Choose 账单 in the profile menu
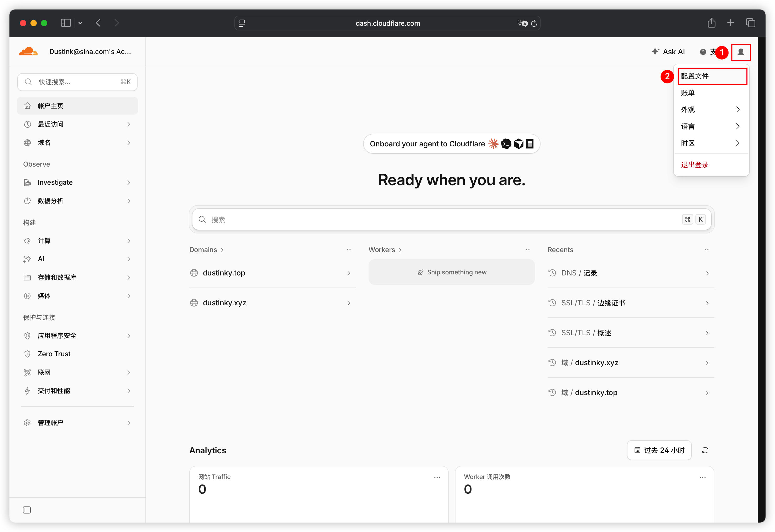Image resolution: width=775 pixels, height=532 pixels. point(711,93)
